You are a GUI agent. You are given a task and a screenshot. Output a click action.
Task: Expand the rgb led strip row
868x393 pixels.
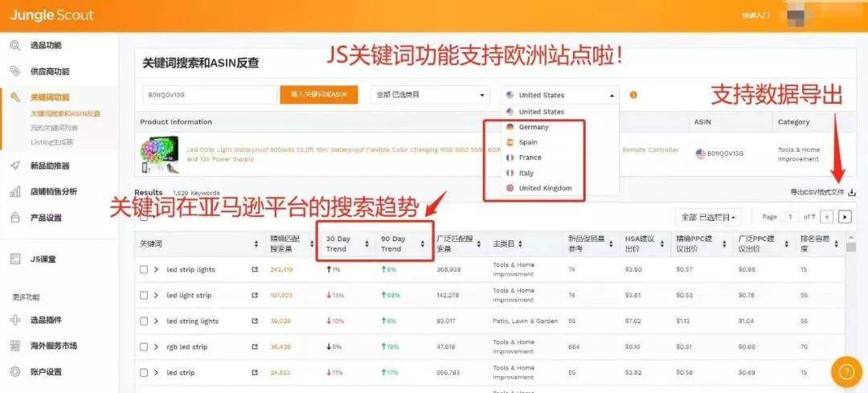coord(156,347)
